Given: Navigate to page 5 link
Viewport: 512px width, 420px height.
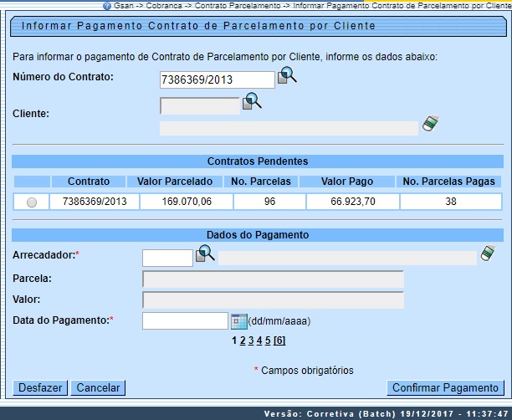Looking at the screenshot, I should click(267, 341).
